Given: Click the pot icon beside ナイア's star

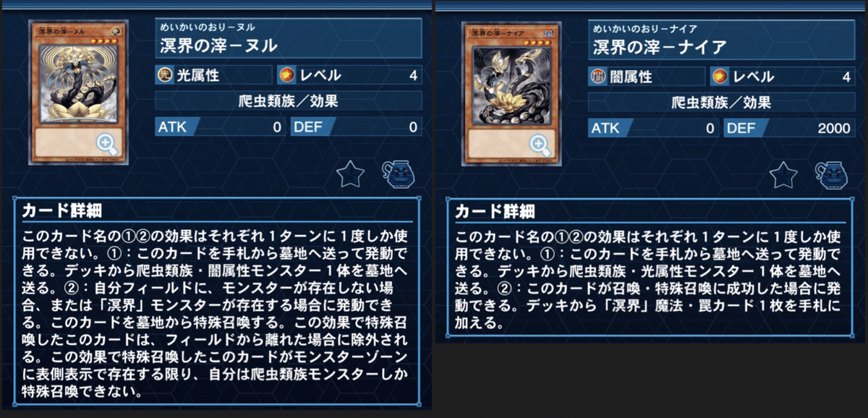Looking at the screenshot, I should coord(830,176).
